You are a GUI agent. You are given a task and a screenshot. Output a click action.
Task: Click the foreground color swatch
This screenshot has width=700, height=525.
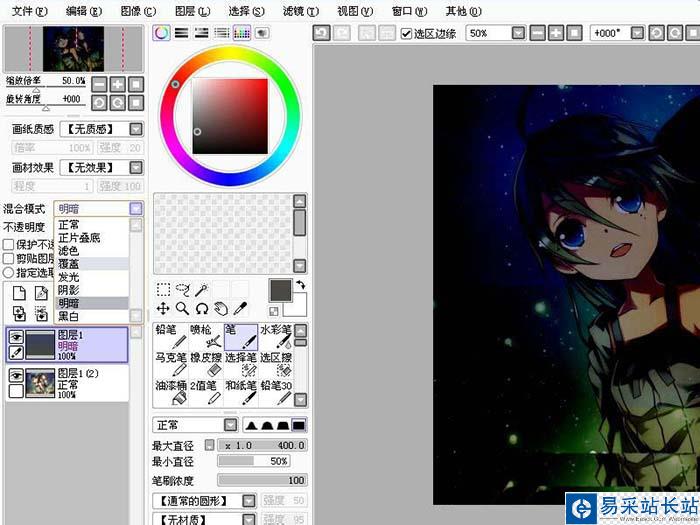click(281, 291)
